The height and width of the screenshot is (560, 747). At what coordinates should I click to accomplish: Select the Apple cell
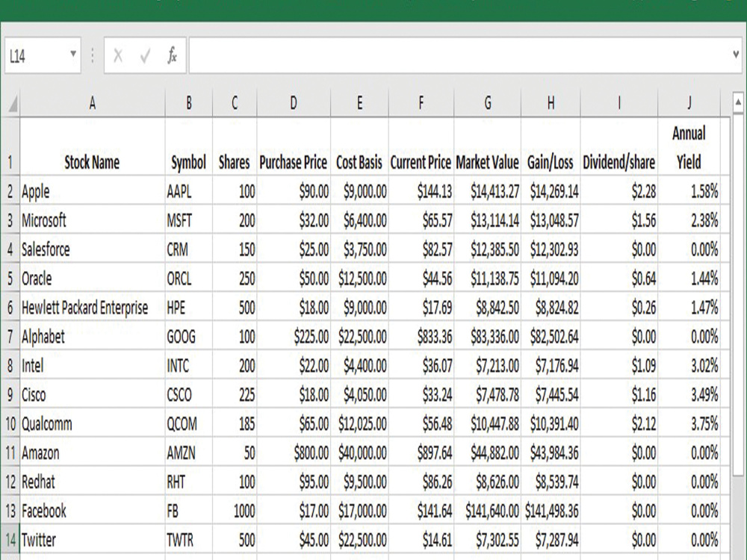coord(93,191)
